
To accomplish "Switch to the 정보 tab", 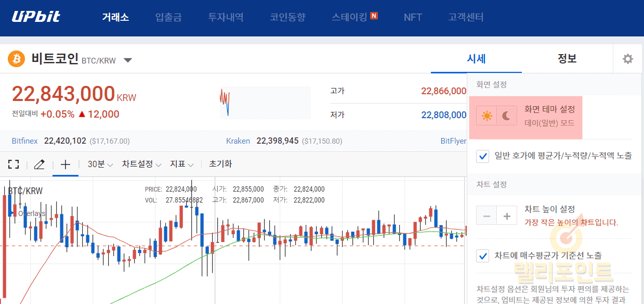I will (x=567, y=58).
